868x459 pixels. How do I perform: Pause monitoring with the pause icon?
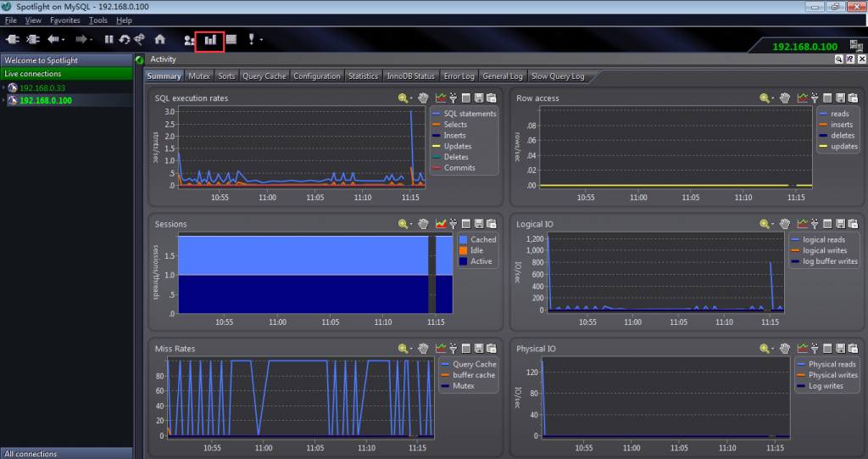click(109, 39)
